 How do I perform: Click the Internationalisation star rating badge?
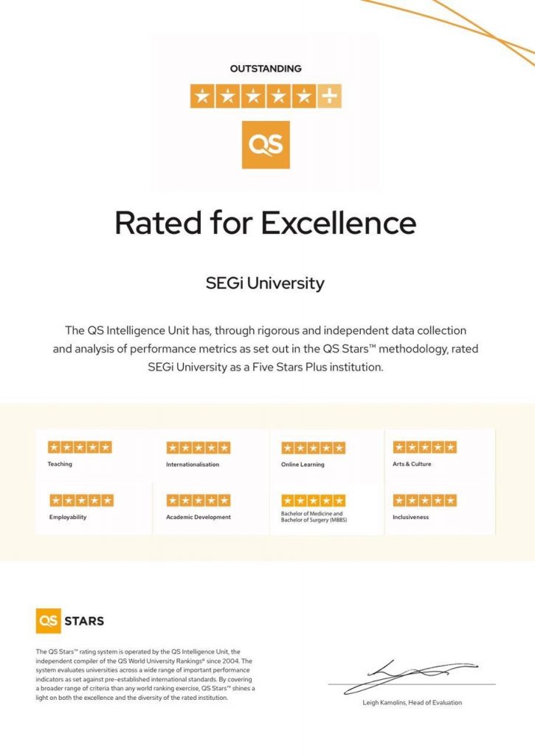pyautogui.click(x=199, y=447)
